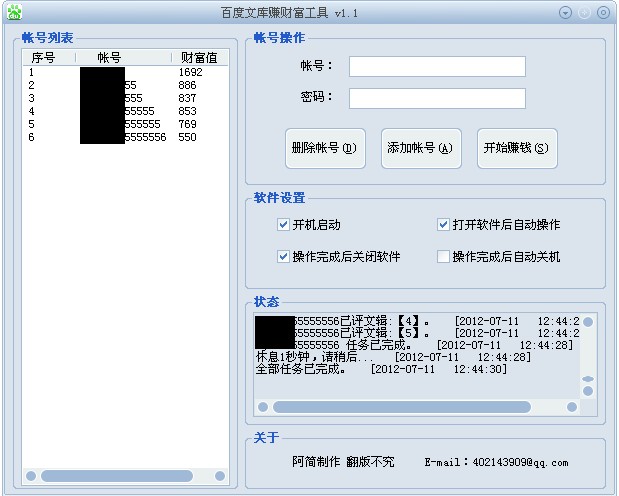Screen dimensions: 619x496
Task: Select account row 4 with value 853
Action: tap(125, 111)
